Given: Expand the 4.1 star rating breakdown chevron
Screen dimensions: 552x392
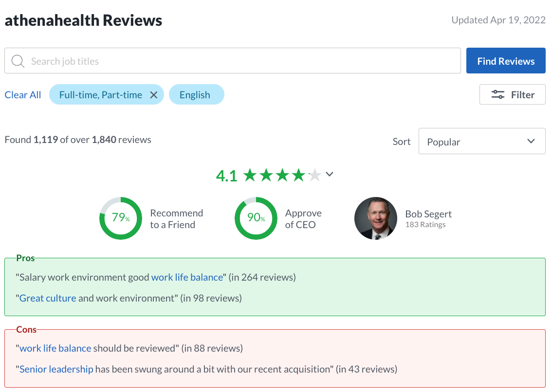Looking at the screenshot, I should tap(330, 174).
